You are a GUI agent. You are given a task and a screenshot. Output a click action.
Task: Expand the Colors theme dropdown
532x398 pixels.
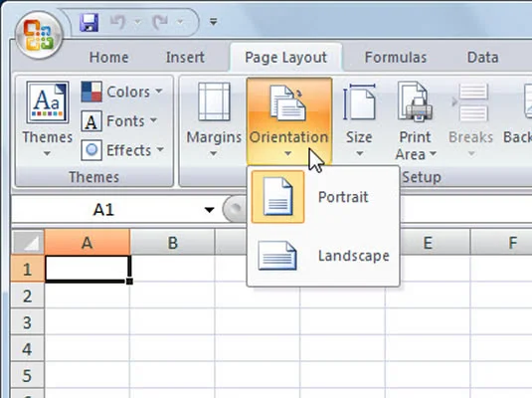[122, 92]
